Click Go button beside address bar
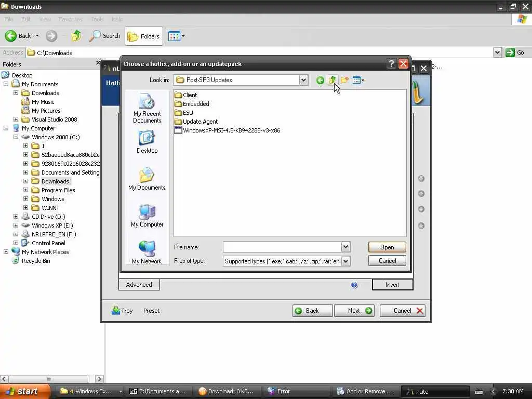 [x=515, y=52]
